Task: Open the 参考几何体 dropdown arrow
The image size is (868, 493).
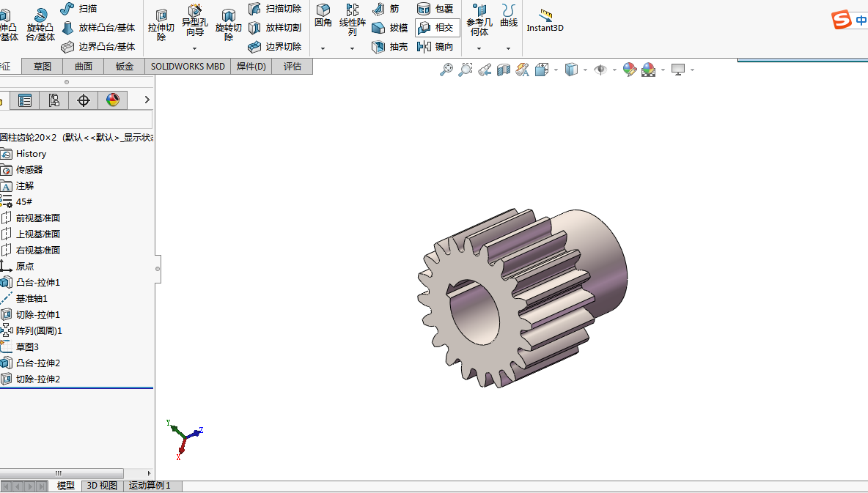Action: (479, 48)
